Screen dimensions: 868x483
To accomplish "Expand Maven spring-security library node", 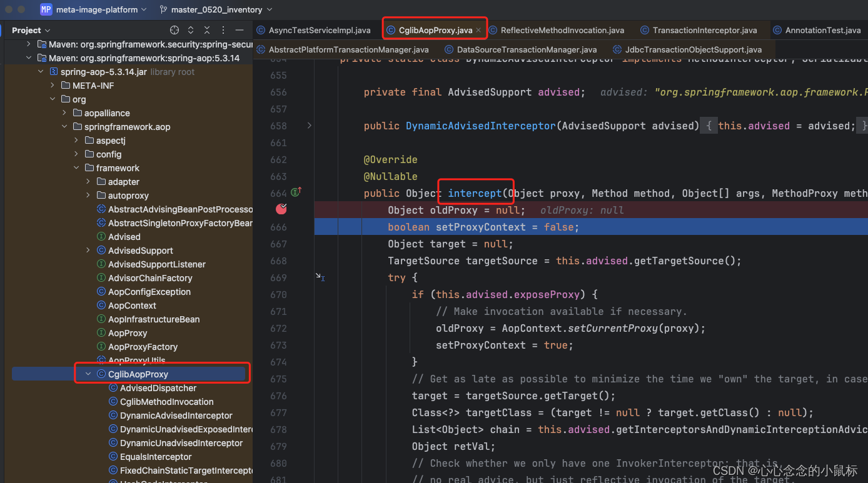I will [x=29, y=44].
